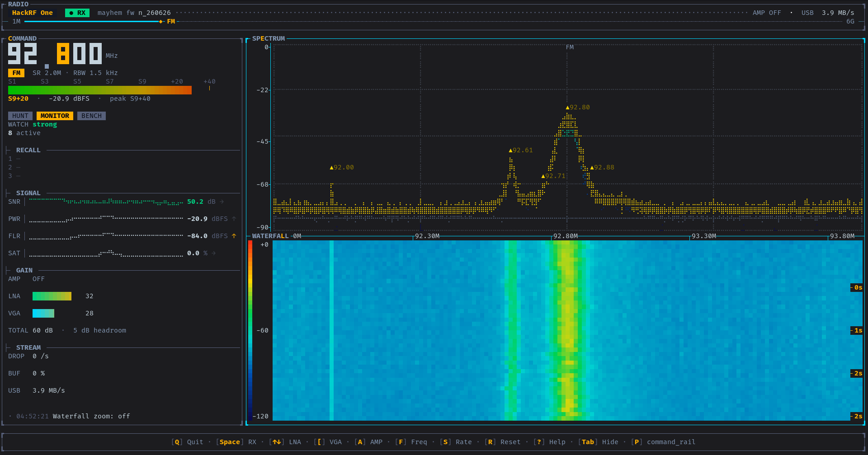868x455 pixels.
Task: Click the 1s waterfall time marker
Action: [x=857, y=330]
